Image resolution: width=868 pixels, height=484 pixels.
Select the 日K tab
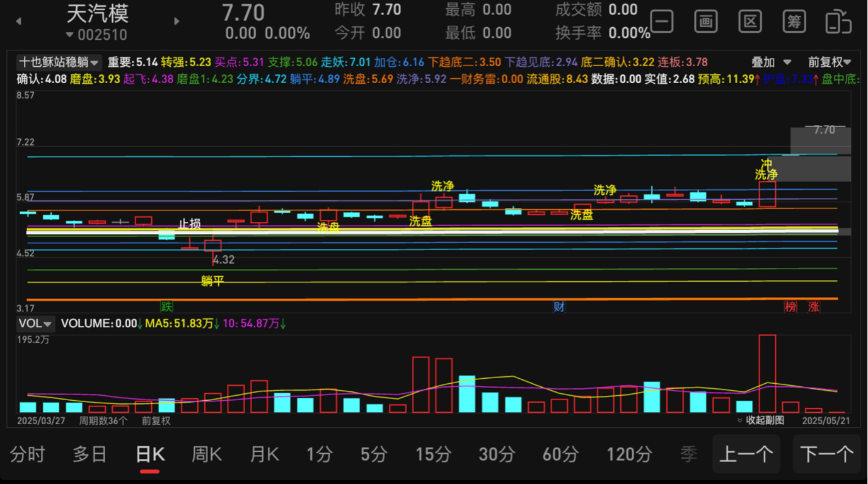point(150,454)
